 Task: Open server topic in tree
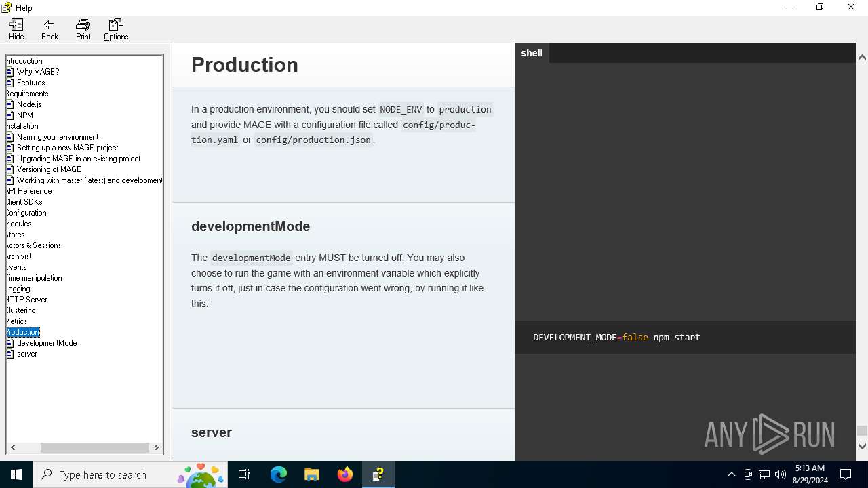[x=27, y=354]
